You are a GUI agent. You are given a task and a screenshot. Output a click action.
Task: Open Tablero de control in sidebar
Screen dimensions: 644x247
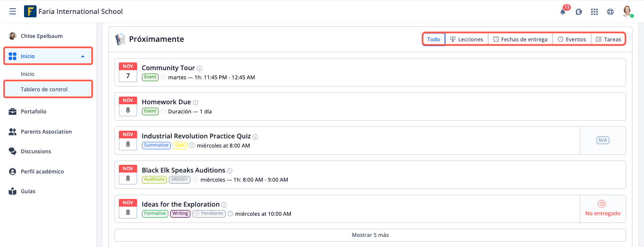(44, 89)
